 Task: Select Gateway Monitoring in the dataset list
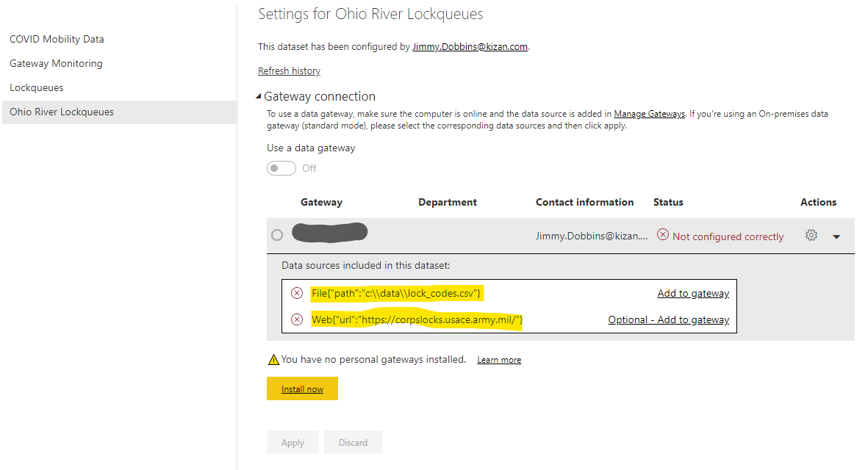coord(56,64)
